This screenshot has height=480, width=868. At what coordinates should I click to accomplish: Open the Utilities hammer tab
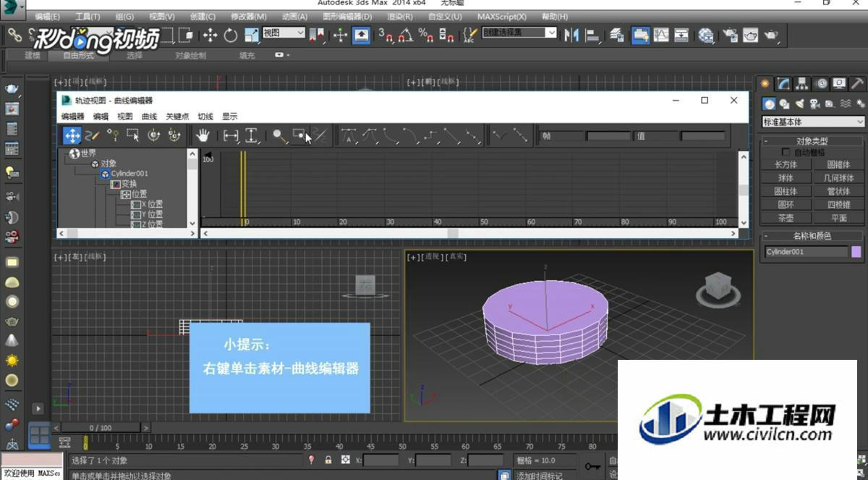[x=857, y=84]
